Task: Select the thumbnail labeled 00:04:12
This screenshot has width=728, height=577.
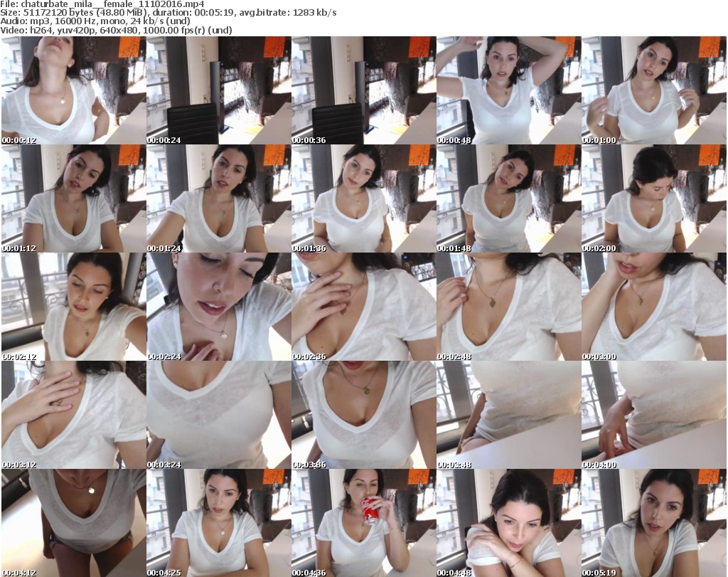Action: tap(74, 523)
